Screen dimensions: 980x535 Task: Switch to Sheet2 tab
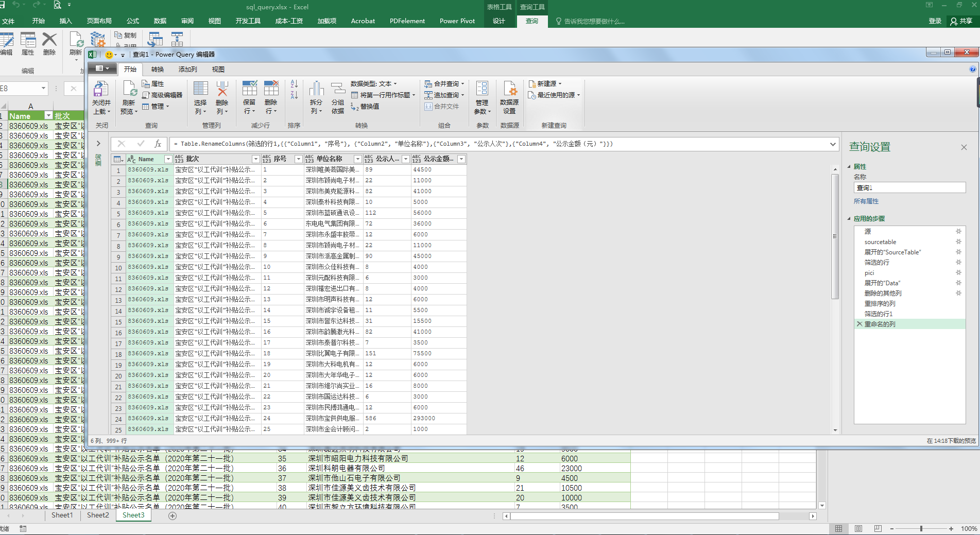coord(98,515)
